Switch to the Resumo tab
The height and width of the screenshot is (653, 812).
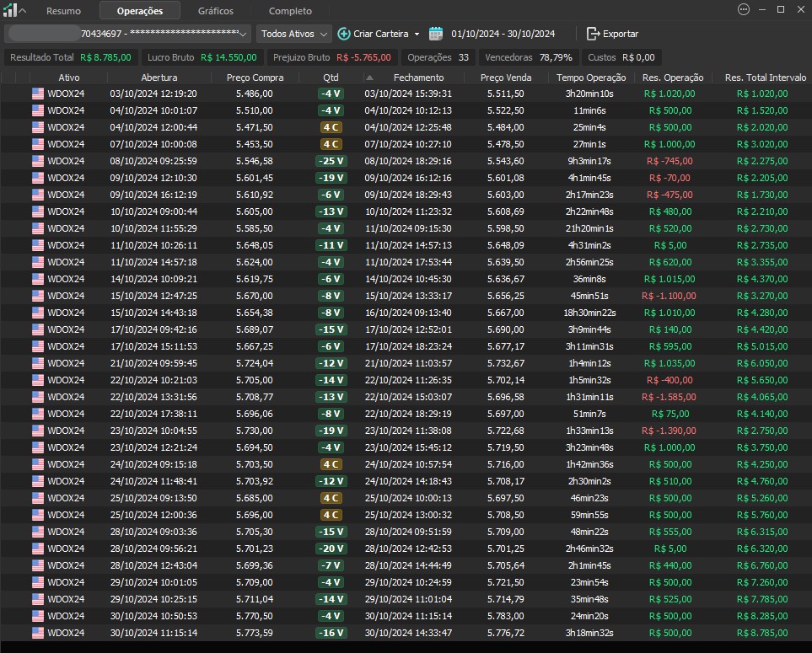click(64, 11)
